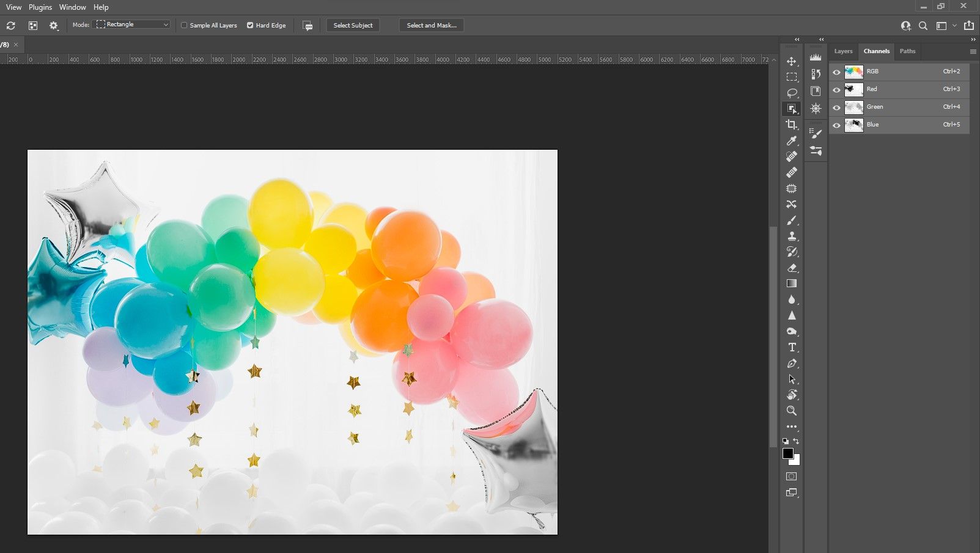Open the Mode Rectangle dropdown
Image resolution: width=980 pixels, height=553 pixels.
tap(133, 24)
